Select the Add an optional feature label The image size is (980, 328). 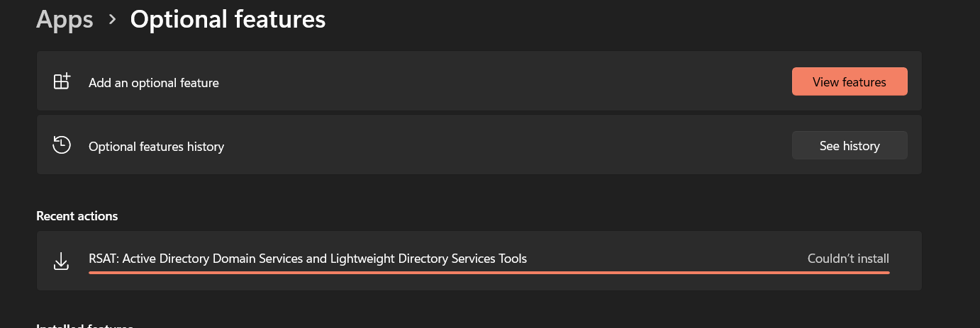pos(154,83)
